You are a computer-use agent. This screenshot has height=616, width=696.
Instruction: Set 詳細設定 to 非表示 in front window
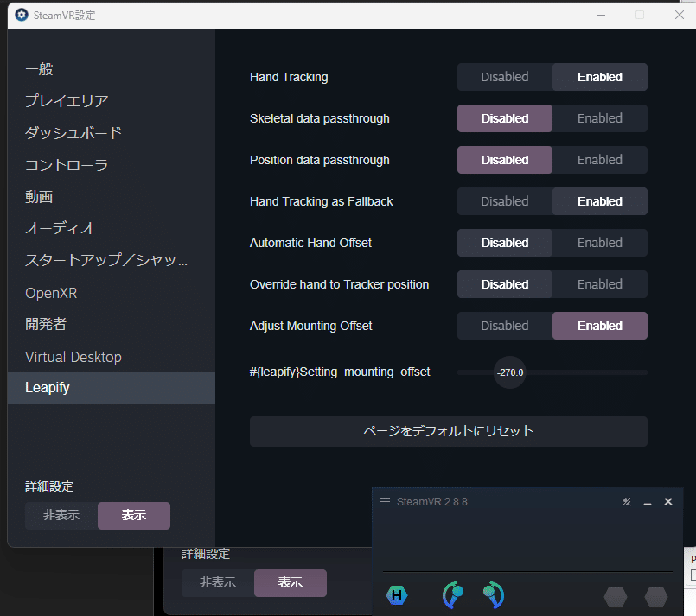coord(61,515)
